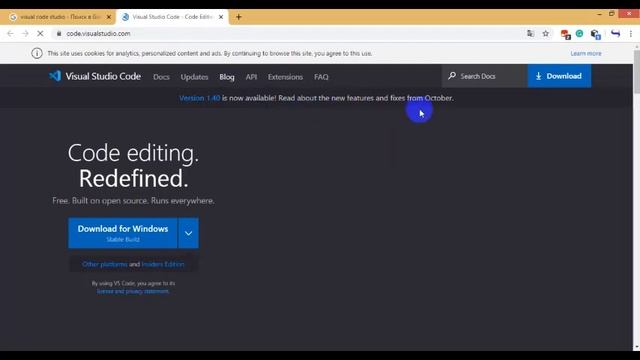Click the red extension icon in toolbar
Screen dimensions: 640x360
(x=565, y=34)
